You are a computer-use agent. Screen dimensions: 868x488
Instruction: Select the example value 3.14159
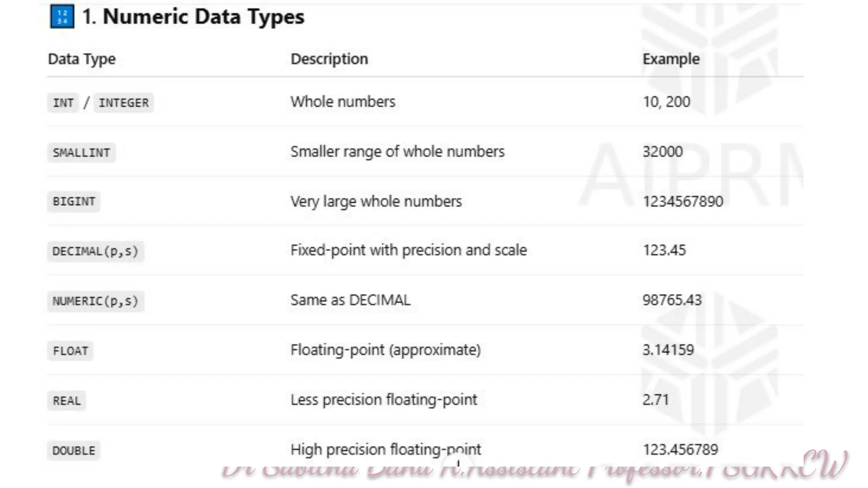point(668,350)
